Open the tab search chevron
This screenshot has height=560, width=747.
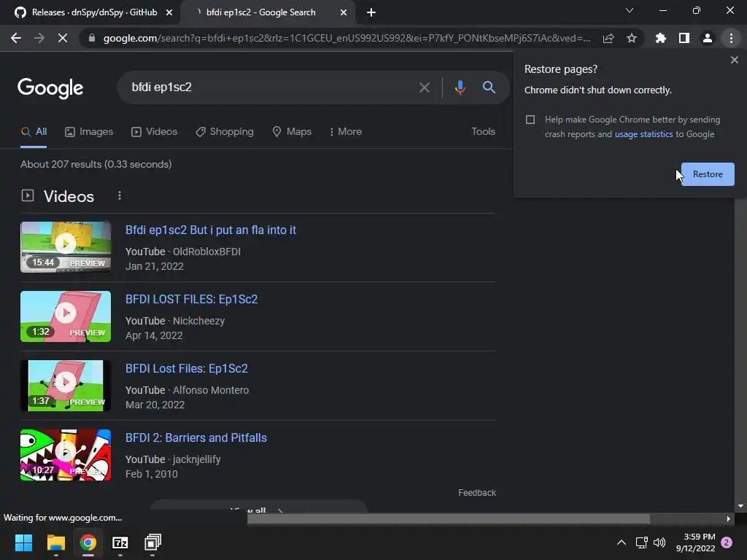coord(630,10)
